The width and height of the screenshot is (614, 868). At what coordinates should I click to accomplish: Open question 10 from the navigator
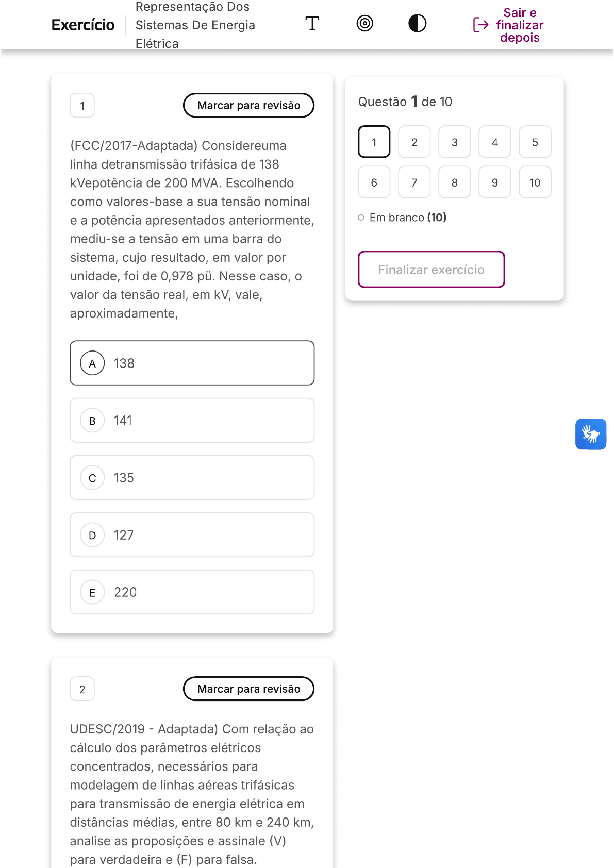coord(535,182)
